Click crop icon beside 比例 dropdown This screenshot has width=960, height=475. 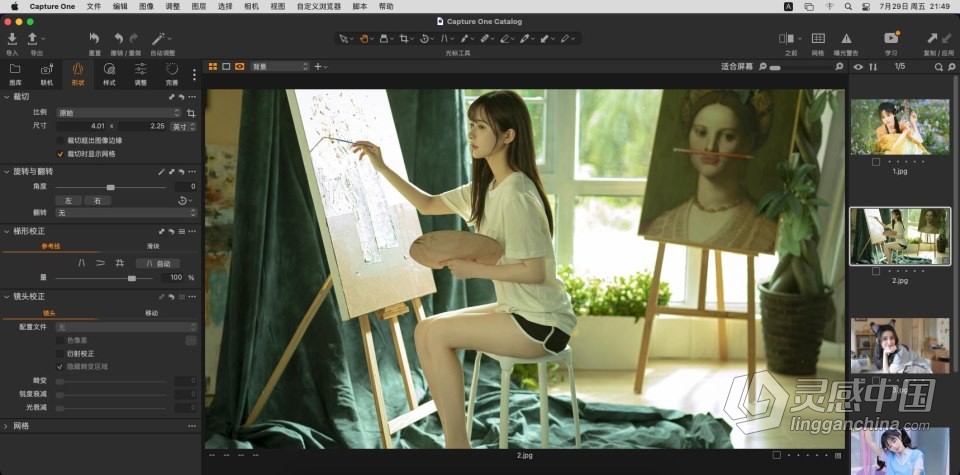coord(191,113)
